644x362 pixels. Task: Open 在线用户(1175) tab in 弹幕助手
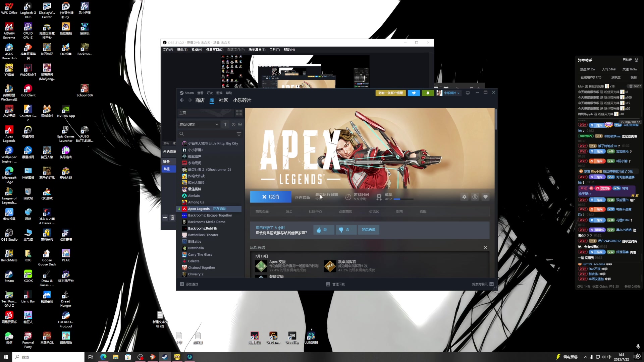coord(591,77)
